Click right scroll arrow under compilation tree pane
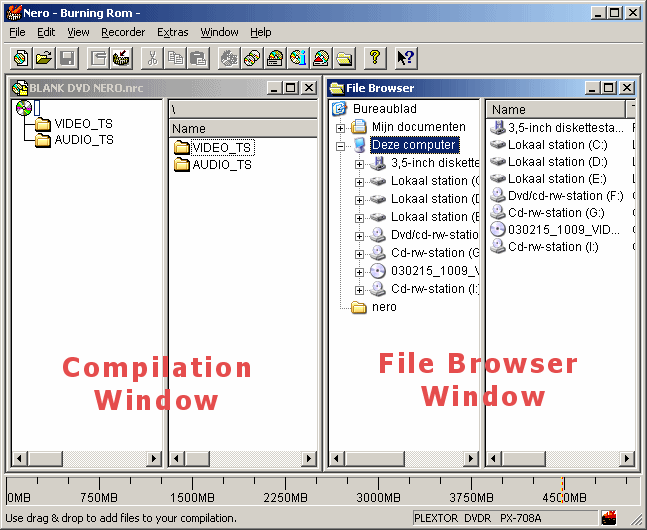Image resolution: width=647 pixels, height=530 pixels. point(154,458)
